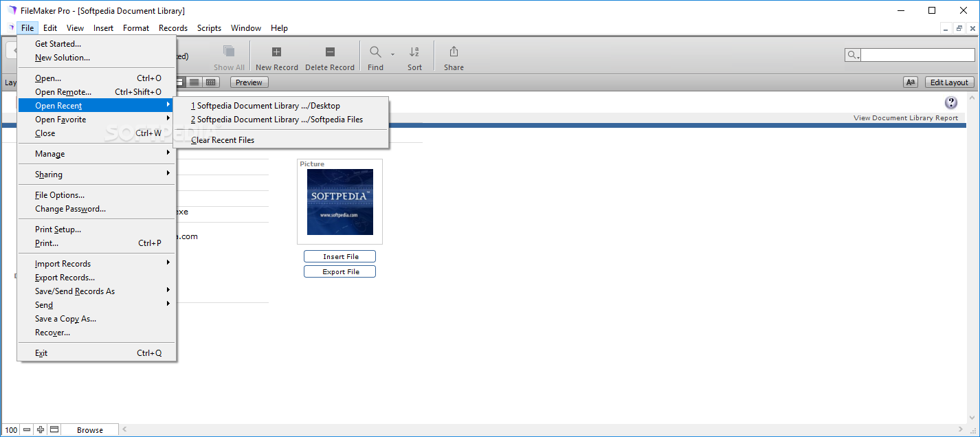Open the Find dropdown arrow
This screenshot has height=437, width=980.
[392, 54]
